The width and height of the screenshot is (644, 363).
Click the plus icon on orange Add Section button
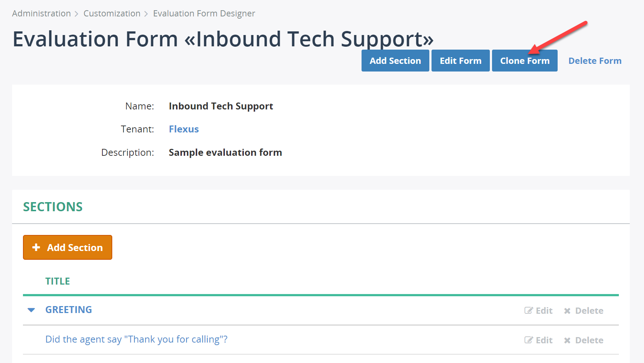point(36,247)
